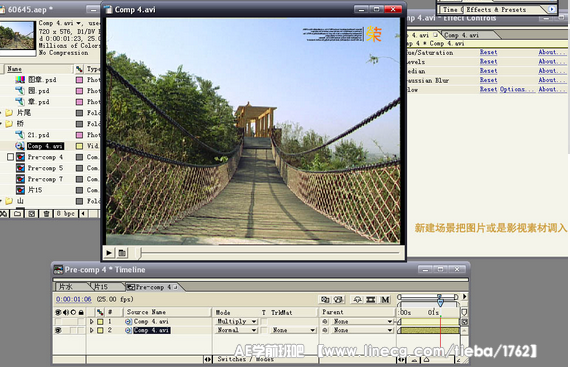This screenshot has width=570, height=368.
Task: Select the Pre-comp 4 timeline tab
Action: pos(153,287)
